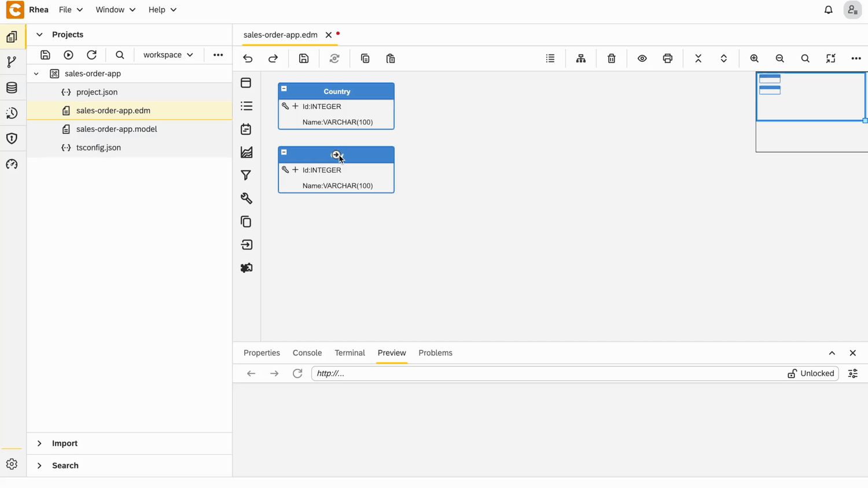868x488 pixels.
Task: Switch to the Terminal tab
Action: point(350,353)
